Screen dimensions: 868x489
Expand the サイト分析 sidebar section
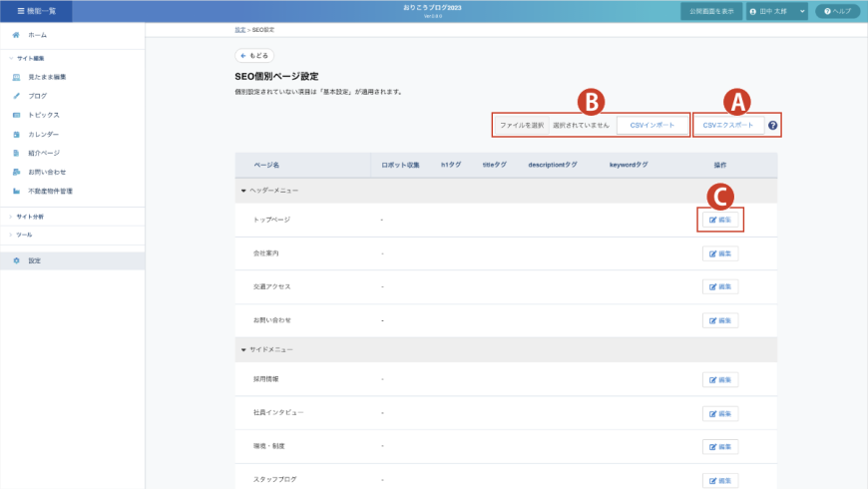[x=30, y=216]
